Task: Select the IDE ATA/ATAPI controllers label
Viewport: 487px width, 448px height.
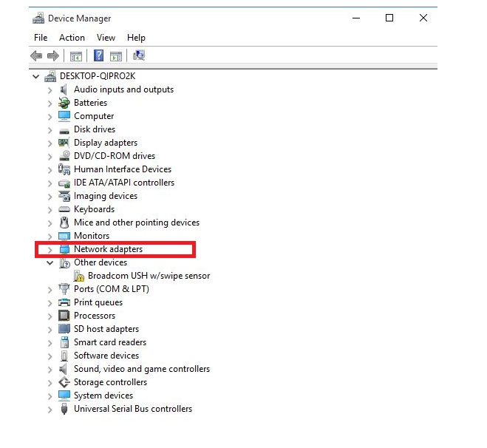Action: 124,183
